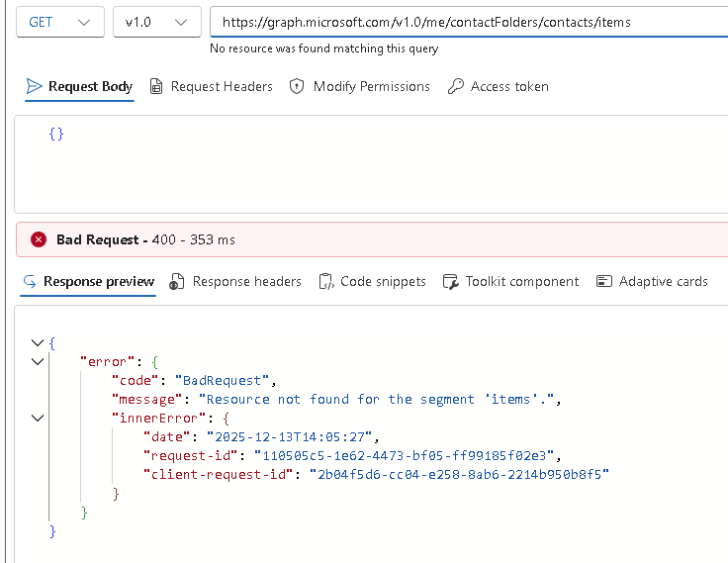
Task: Click inside the request body editor
Action: 372,164
